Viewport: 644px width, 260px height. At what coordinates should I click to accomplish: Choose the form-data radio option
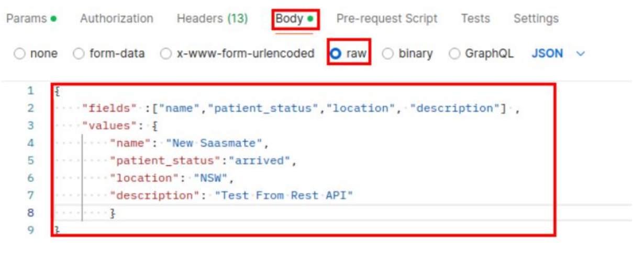click(x=79, y=54)
